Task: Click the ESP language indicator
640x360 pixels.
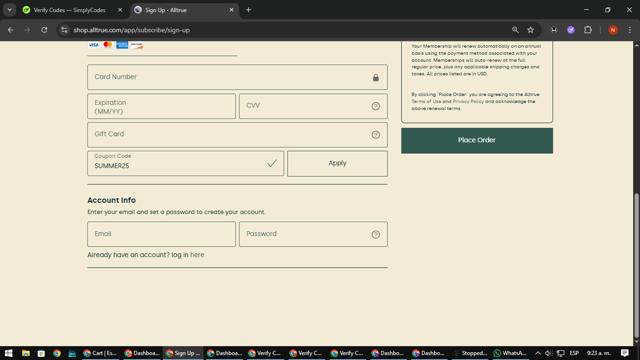Action: [574, 353]
